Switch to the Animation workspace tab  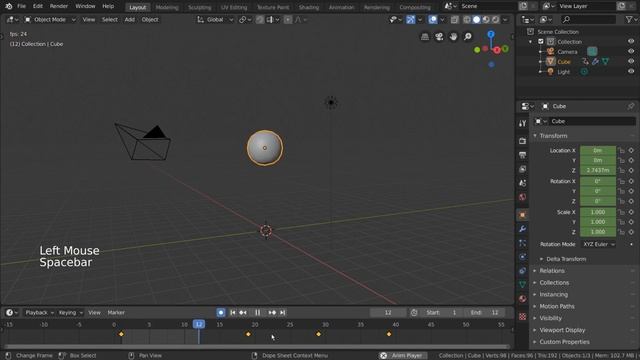point(342,7)
